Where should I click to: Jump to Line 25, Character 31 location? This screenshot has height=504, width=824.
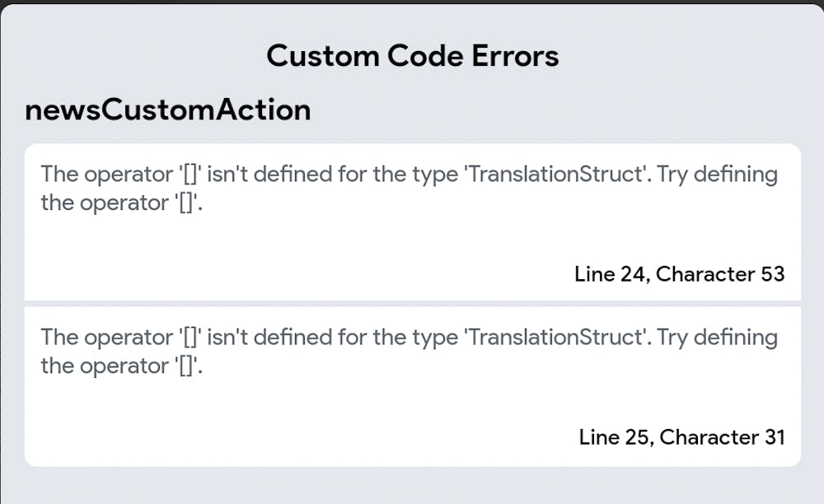coord(681,436)
